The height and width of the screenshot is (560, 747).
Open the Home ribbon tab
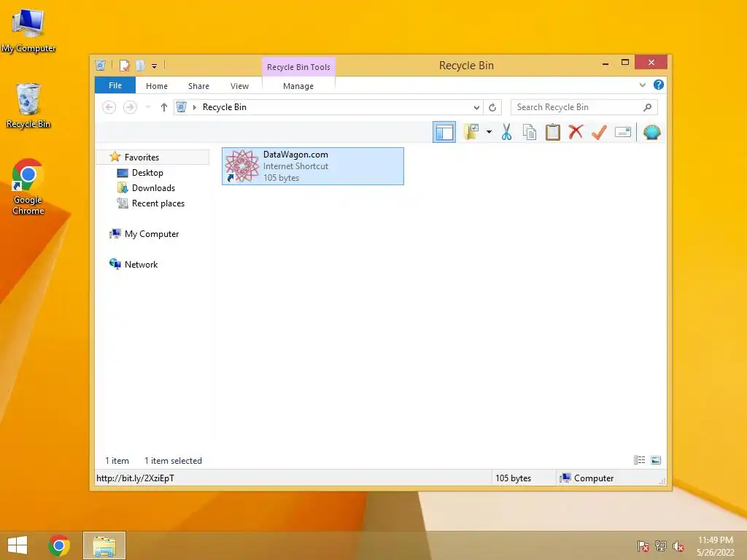click(157, 86)
